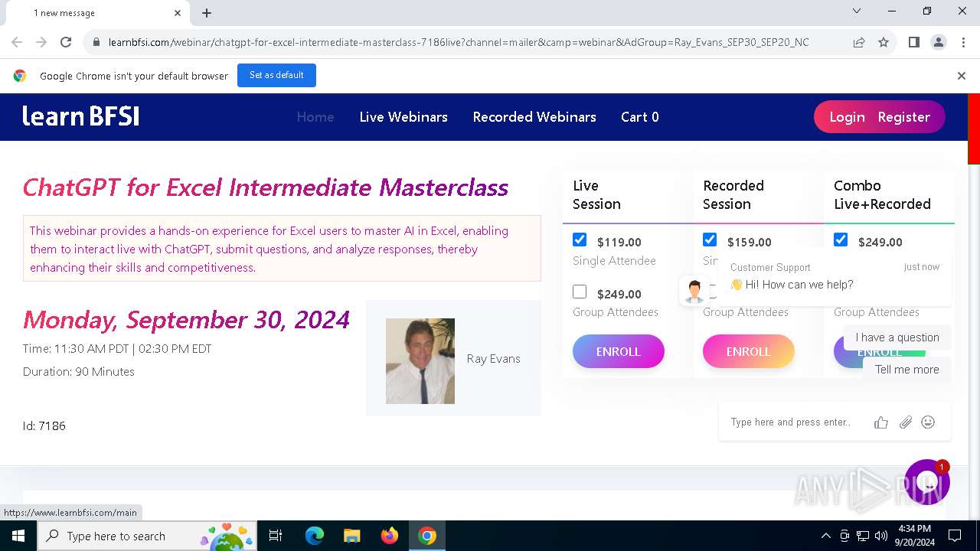The height and width of the screenshot is (551, 980).
Task: Select the 'I have a question' chat reply
Action: point(897,337)
